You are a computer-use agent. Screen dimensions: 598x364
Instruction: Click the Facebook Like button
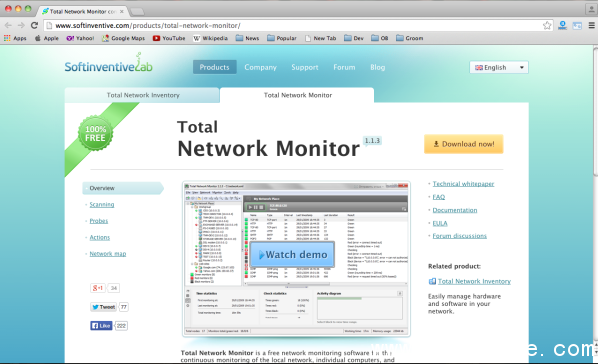click(x=101, y=325)
